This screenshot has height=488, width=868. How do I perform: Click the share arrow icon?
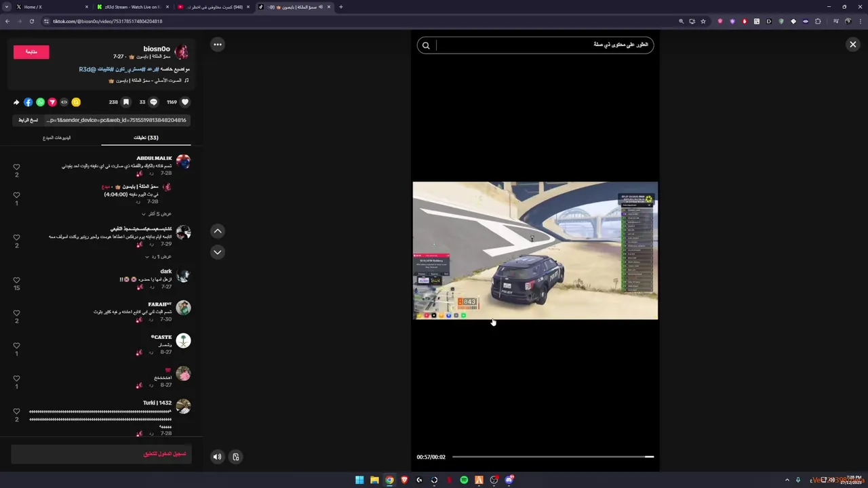pos(16,102)
